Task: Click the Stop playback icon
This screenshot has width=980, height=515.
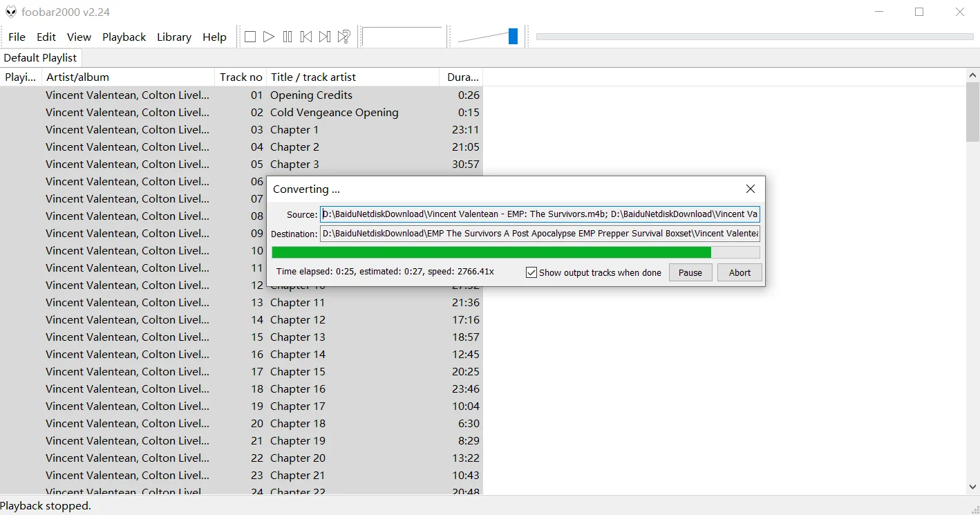Action: click(x=250, y=37)
